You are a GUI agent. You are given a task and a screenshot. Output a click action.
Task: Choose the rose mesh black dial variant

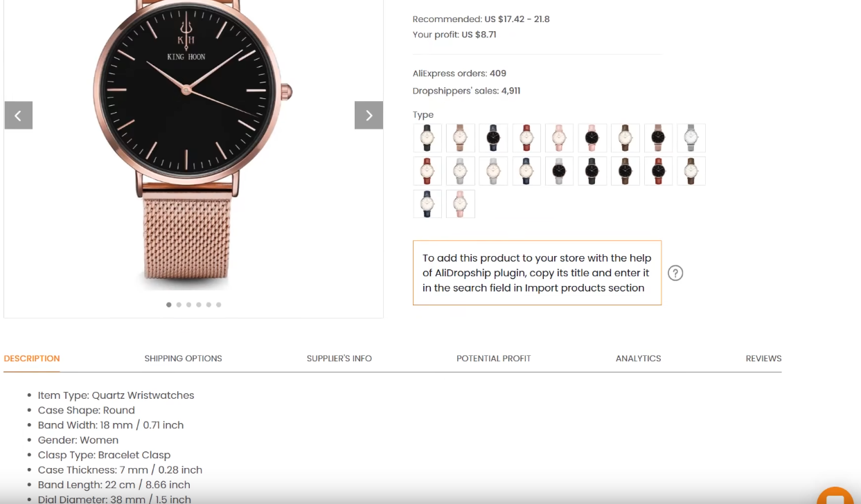[658, 138]
